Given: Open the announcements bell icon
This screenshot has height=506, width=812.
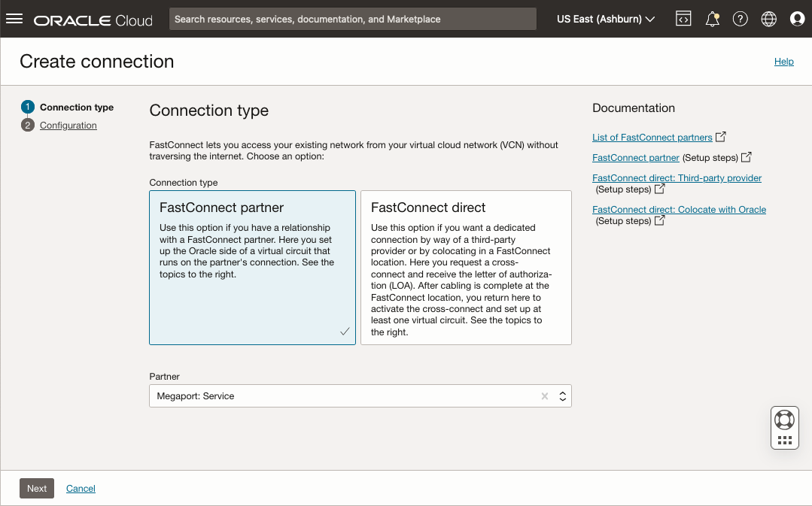Looking at the screenshot, I should click(712, 19).
